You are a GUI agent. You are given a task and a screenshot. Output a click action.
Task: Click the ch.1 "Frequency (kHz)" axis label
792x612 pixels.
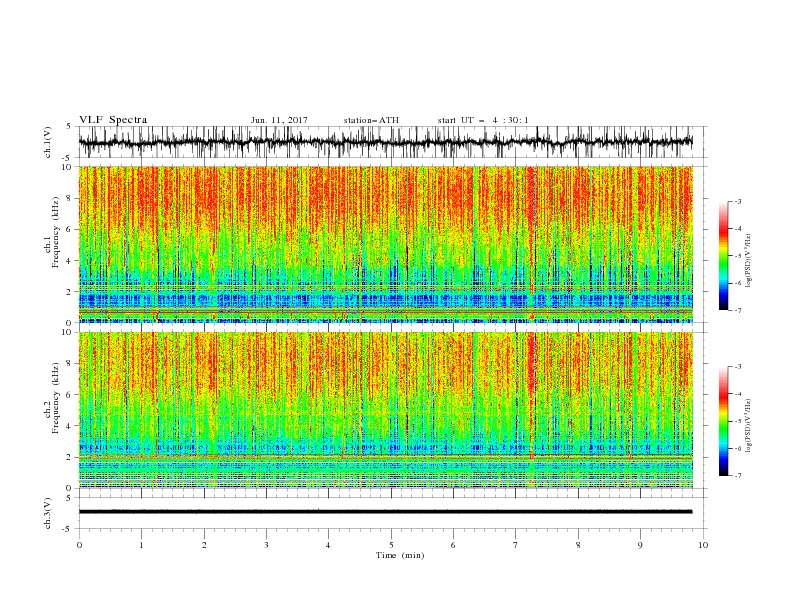pyautogui.click(x=56, y=232)
